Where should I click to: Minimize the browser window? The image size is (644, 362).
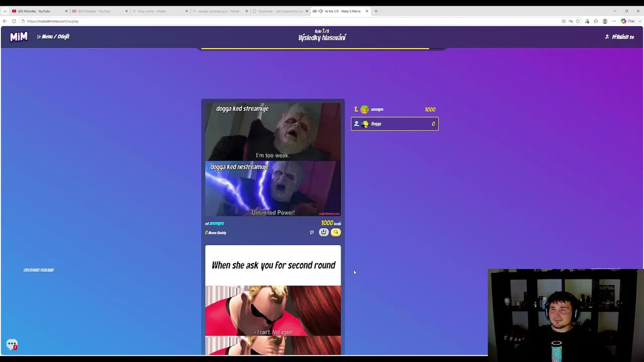pyautogui.click(x=615, y=11)
